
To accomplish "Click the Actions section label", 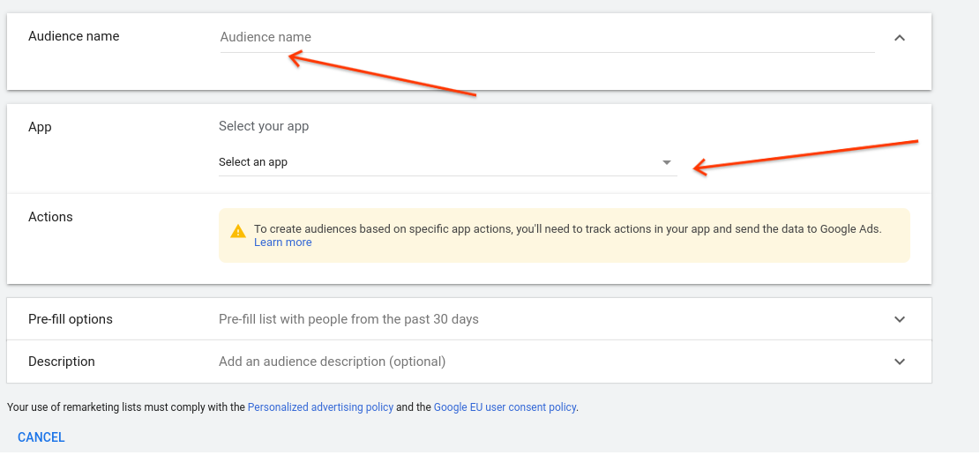I will [50, 217].
